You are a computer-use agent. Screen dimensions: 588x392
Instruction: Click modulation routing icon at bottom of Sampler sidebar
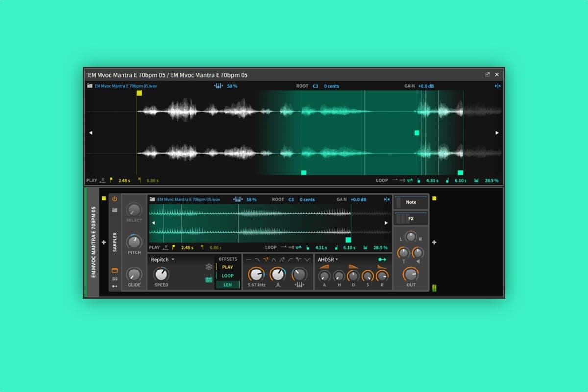(x=115, y=286)
